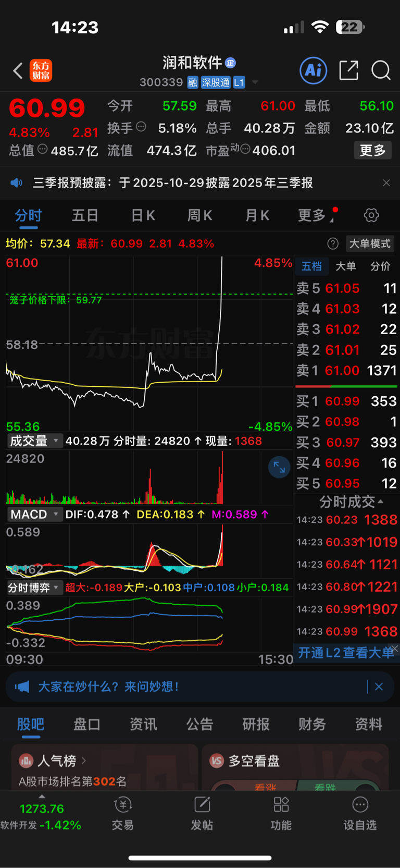Switch to the 五日 chart tab
The image size is (400, 868).
click(85, 215)
